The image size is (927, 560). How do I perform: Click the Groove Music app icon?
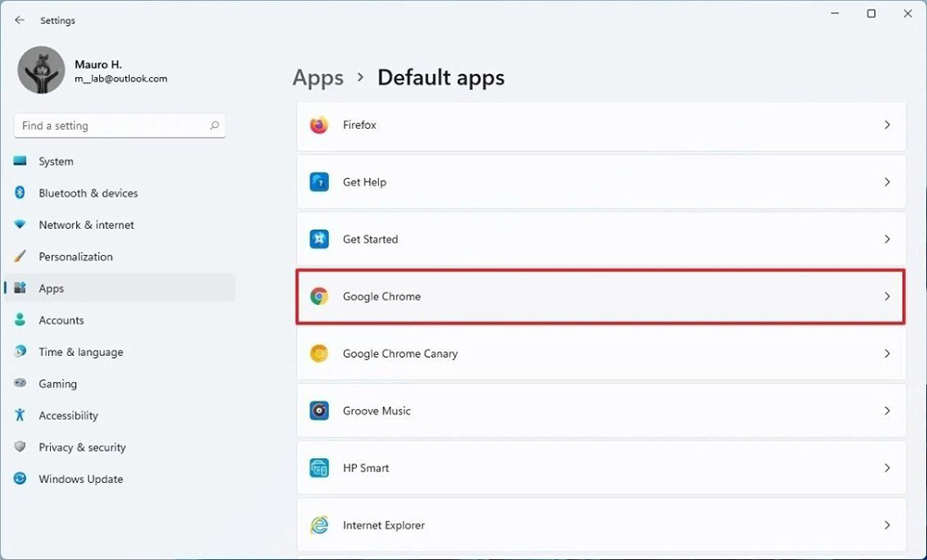[x=319, y=411]
